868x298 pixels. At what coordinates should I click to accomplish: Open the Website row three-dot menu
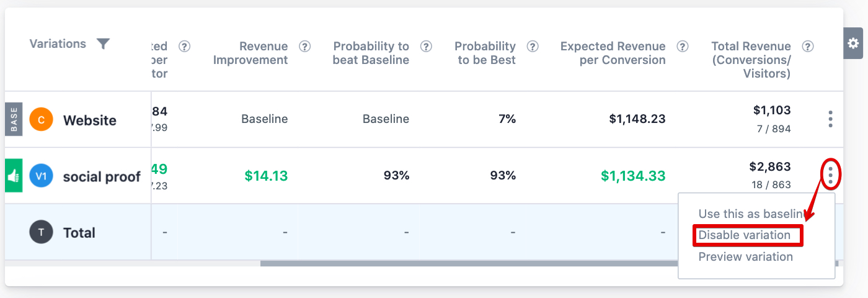tap(830, 119)
